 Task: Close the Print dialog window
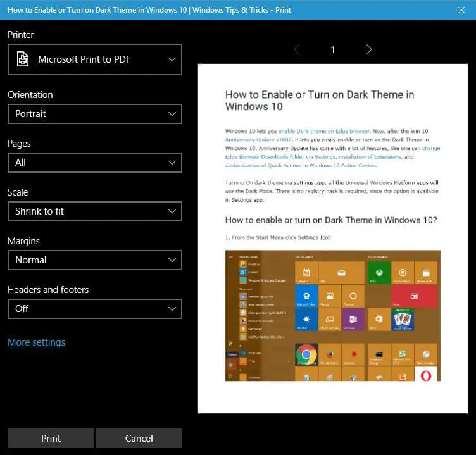(x=461, y=10)
